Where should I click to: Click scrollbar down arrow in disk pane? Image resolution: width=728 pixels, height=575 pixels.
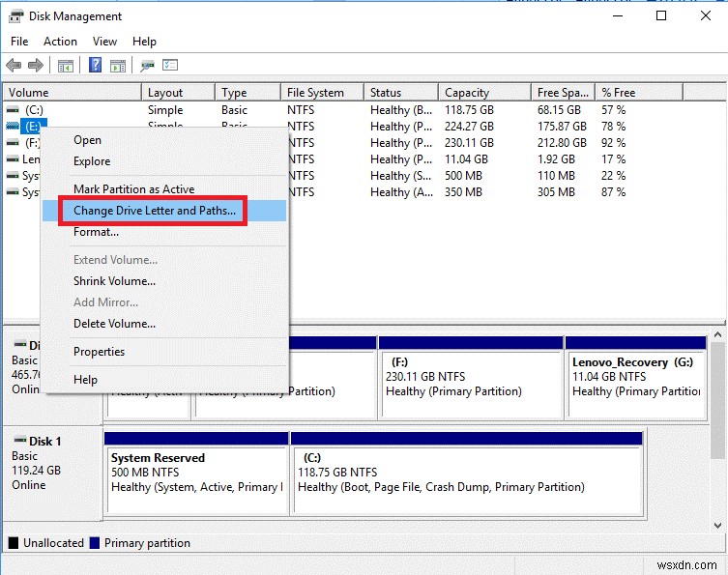(x=717, y=526)
